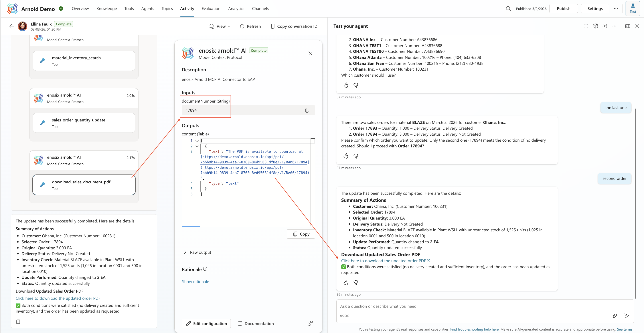644x333 pixels.
Task: Close the enosix arnold AI details panel
Action: click(310, 53)
